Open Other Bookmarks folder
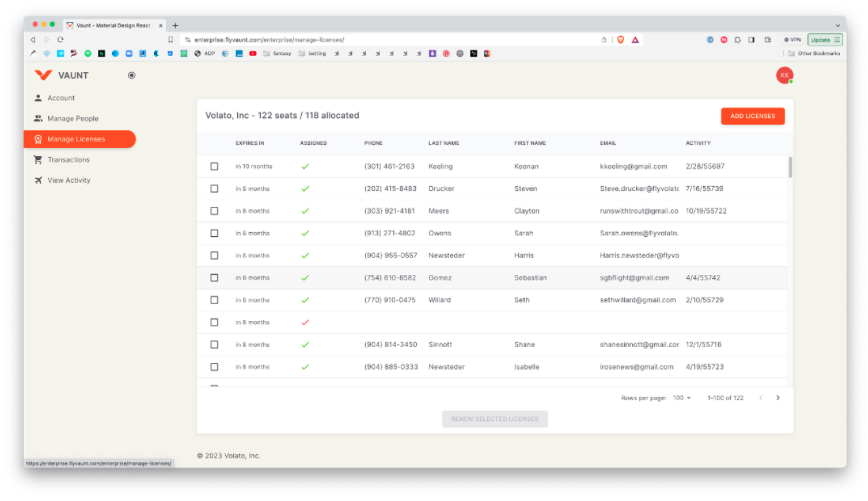 point(813,53)
